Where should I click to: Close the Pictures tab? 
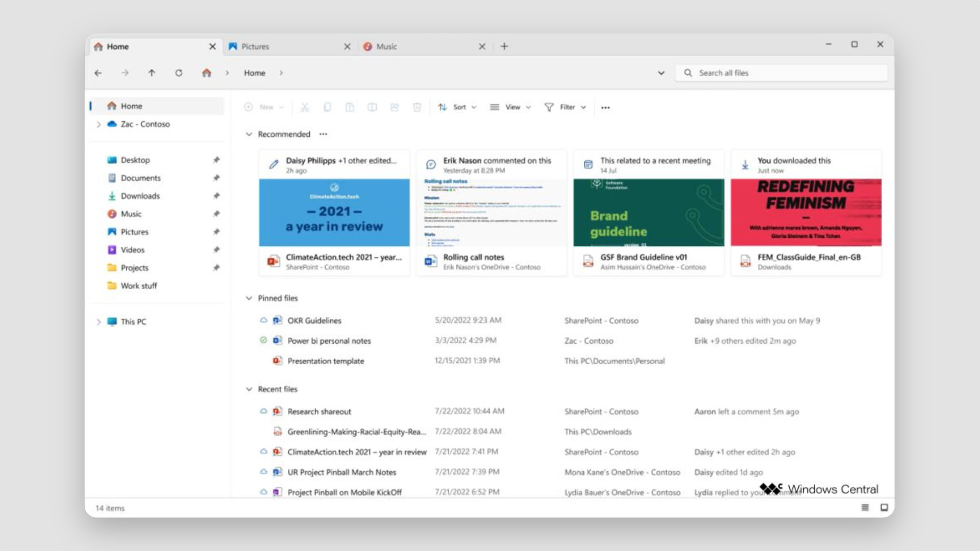[x=347, y=46]
